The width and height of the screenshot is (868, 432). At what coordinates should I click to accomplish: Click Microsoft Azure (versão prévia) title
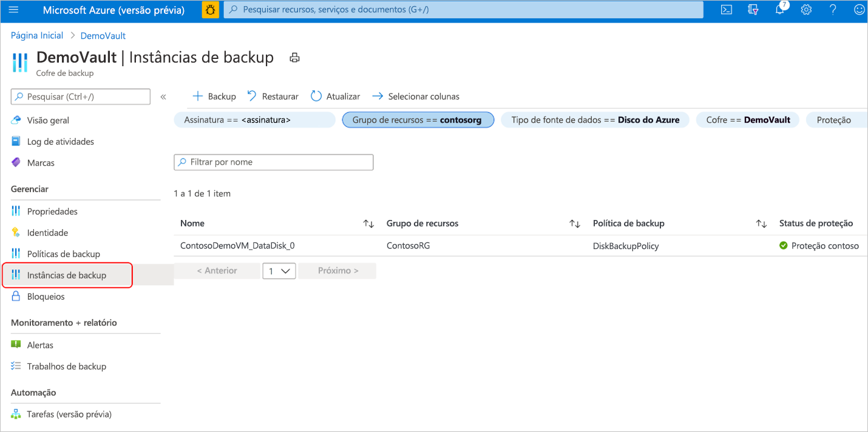tap(114, 10)
